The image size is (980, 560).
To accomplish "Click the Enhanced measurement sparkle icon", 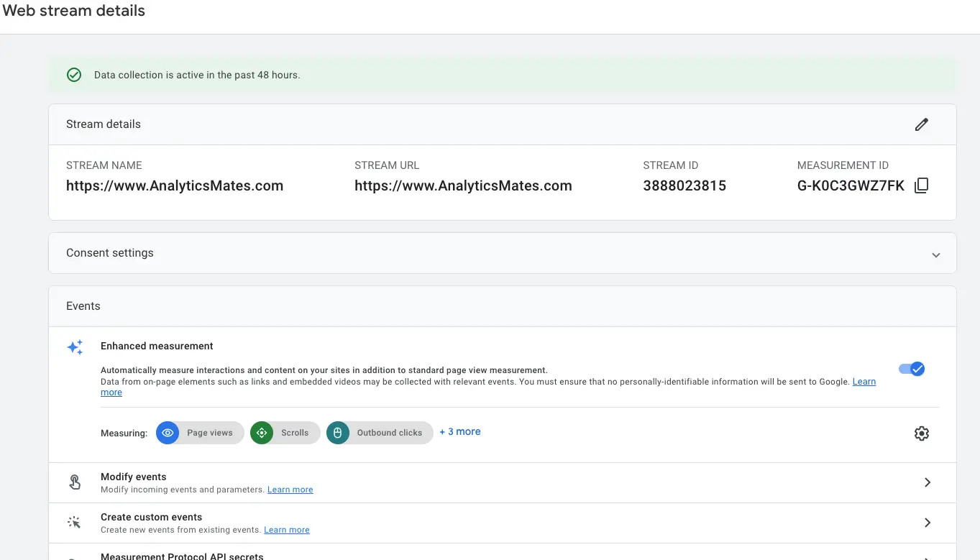I will tap(75, 347).
